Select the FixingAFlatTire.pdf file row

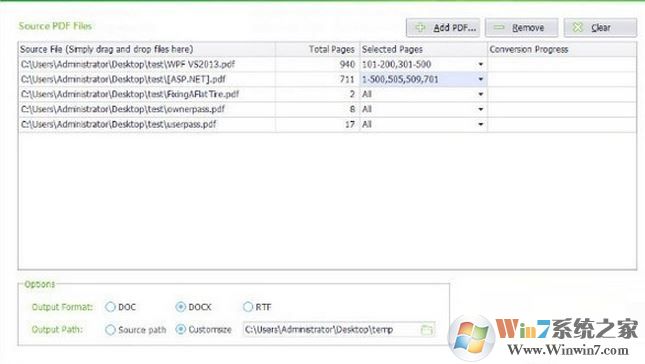[327, 95]
